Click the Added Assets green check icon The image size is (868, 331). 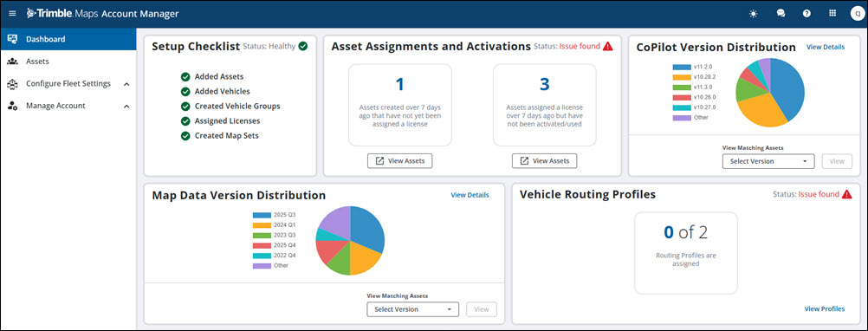[185, 77]
